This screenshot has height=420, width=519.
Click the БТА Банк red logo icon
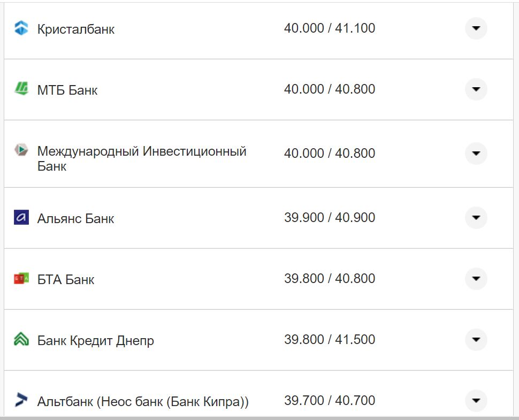[21, 279]
